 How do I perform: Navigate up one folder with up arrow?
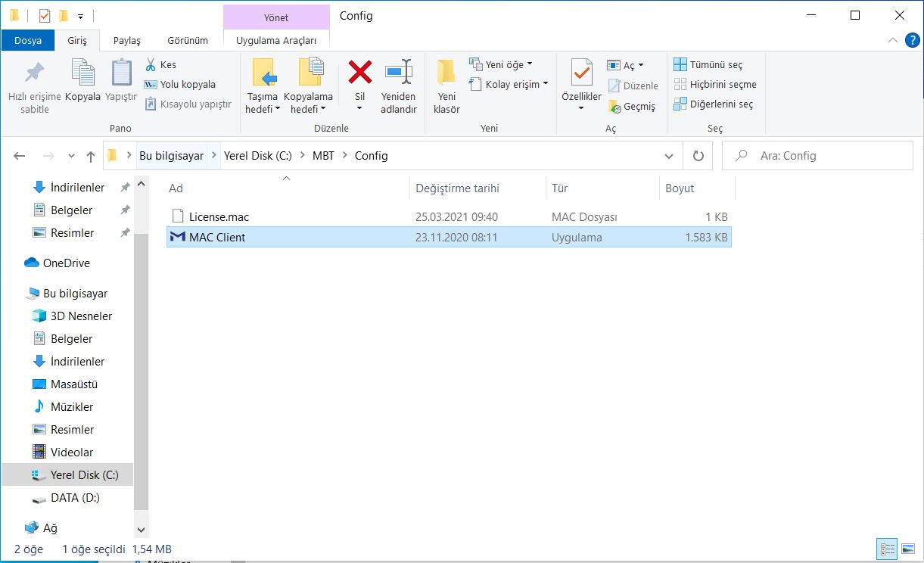click(91, 156)
